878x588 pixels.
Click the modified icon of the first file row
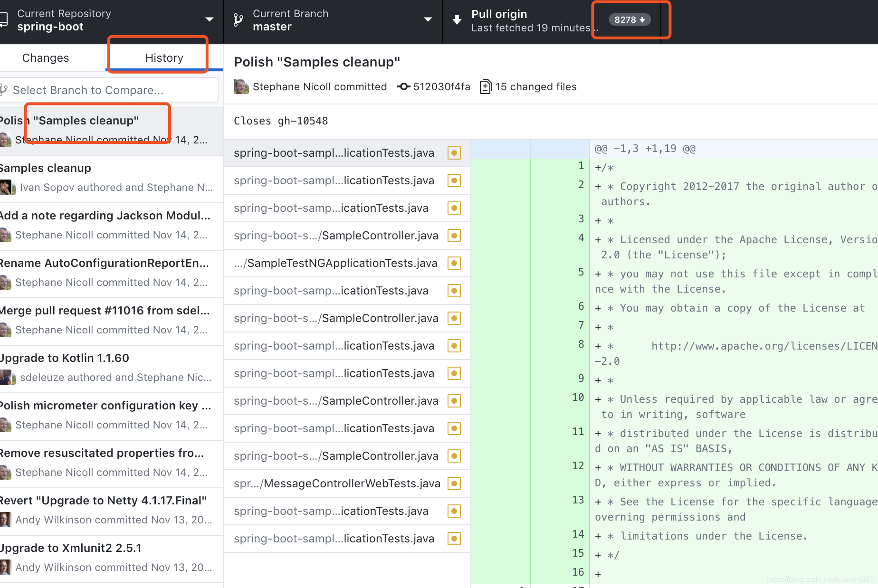[x=454, y=153]
